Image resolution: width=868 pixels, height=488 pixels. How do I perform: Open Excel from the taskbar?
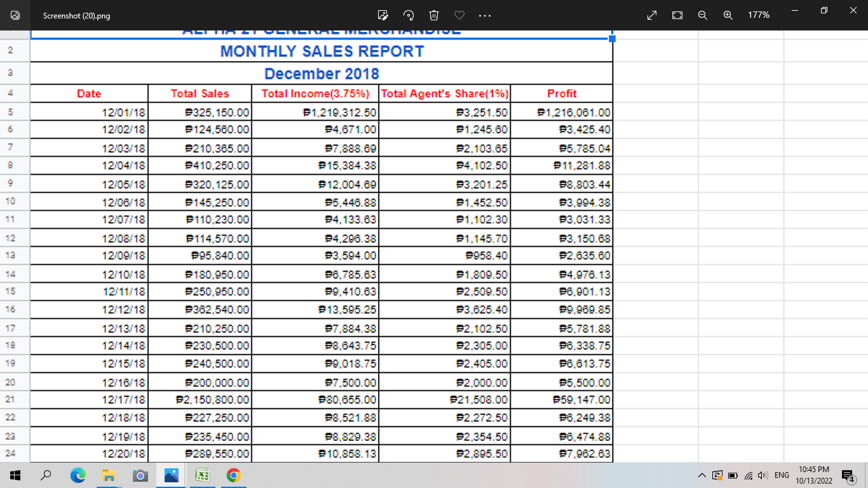[202, 475]
